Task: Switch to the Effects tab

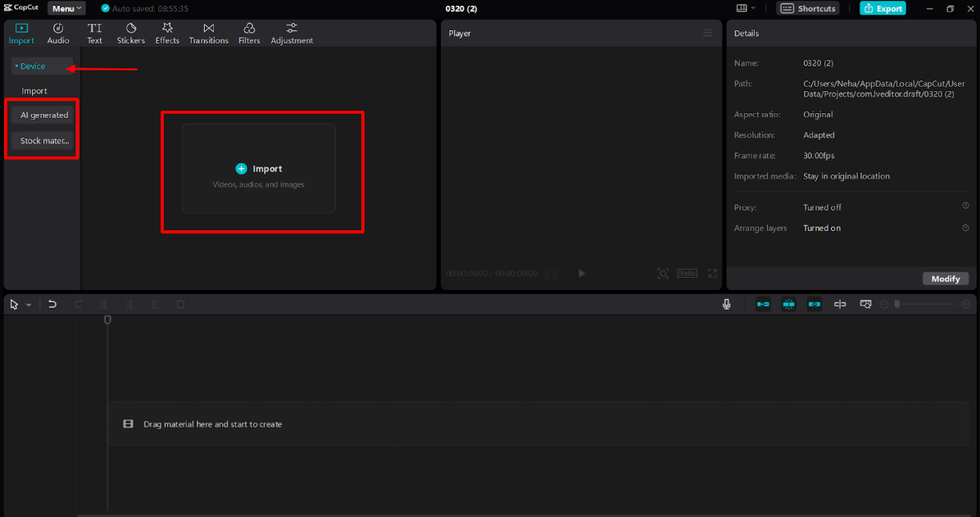Action: [167, 33]
